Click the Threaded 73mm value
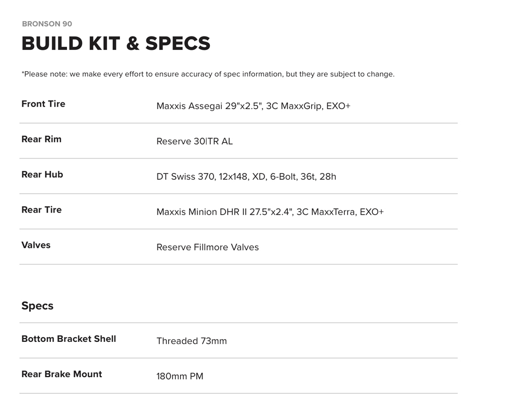The image size is (532, 399). point(191,341)
